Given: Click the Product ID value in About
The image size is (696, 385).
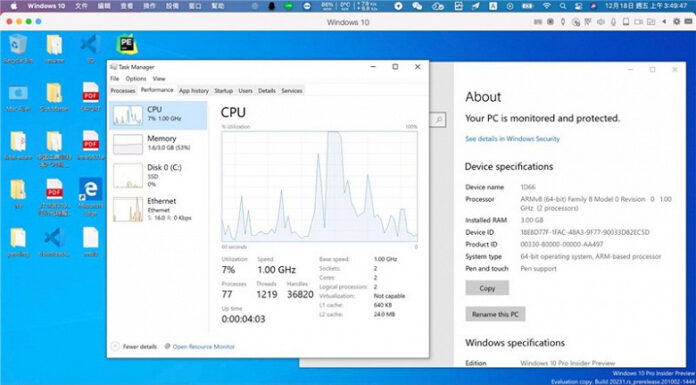Looking at the screenshot, I should pos(562,244).
